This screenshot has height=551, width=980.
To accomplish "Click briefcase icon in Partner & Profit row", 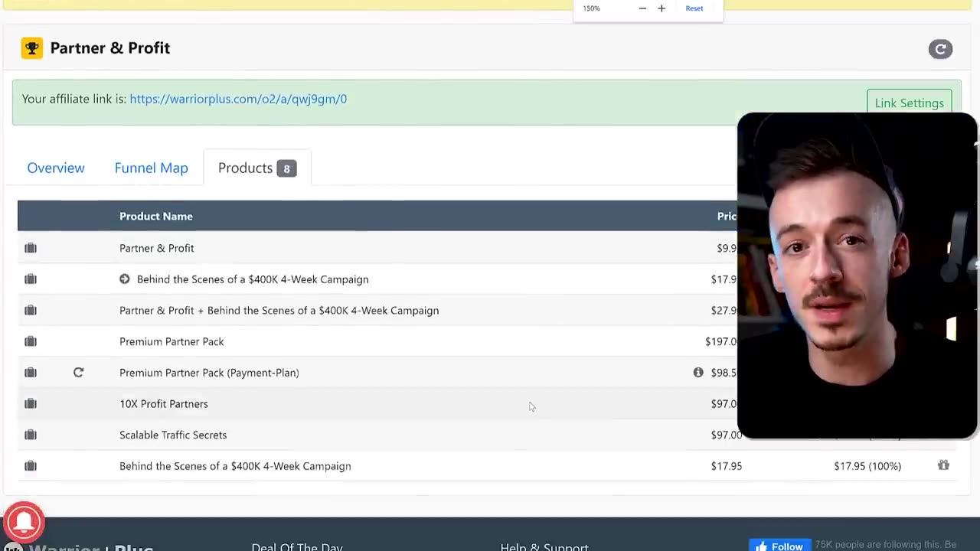I will click(31, 248).
